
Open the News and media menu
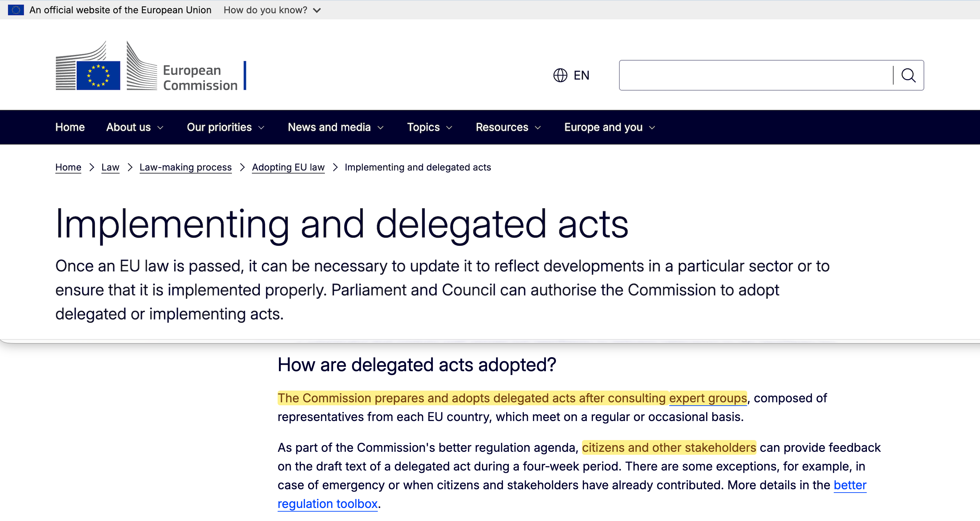click(336, 127)
